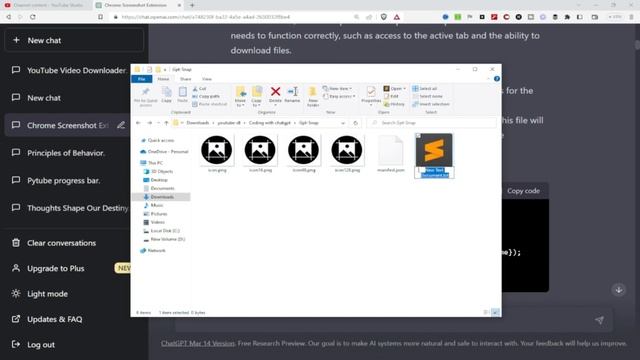
Task: Open the File tab in Explorer
Action: (x=142, y=79)
